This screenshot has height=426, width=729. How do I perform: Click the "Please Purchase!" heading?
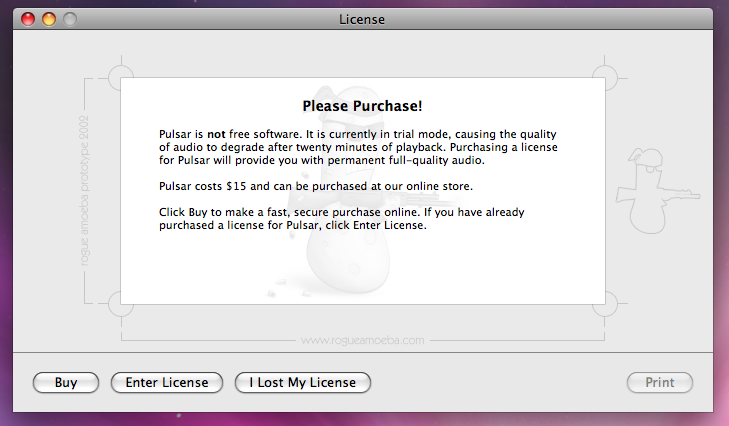click(x=362, y=106)
